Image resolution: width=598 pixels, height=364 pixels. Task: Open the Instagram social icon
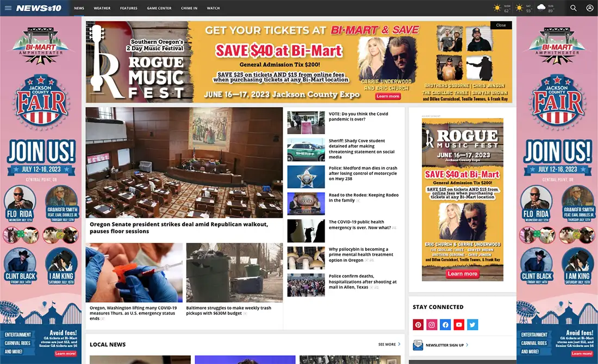pos(432,325)
